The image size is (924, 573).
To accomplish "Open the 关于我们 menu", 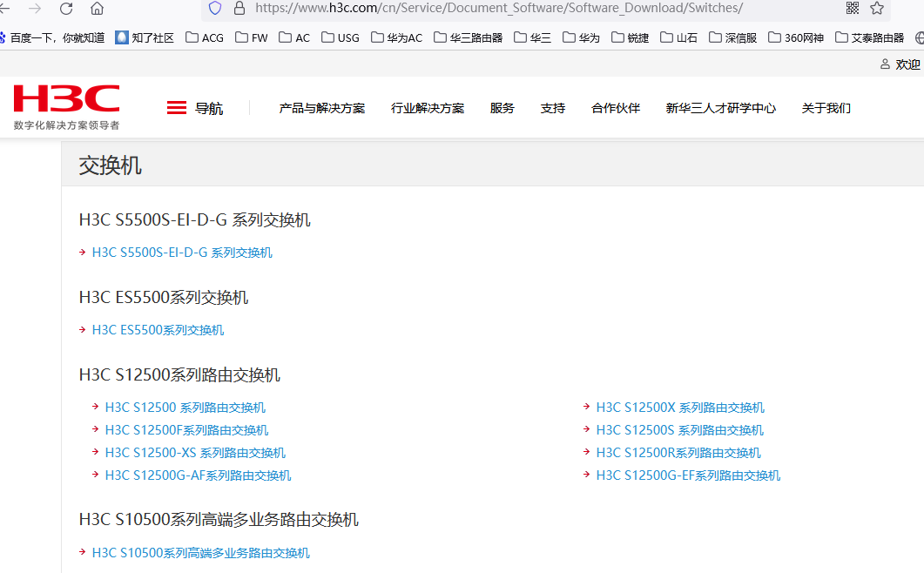I will (x=826, y=108).
